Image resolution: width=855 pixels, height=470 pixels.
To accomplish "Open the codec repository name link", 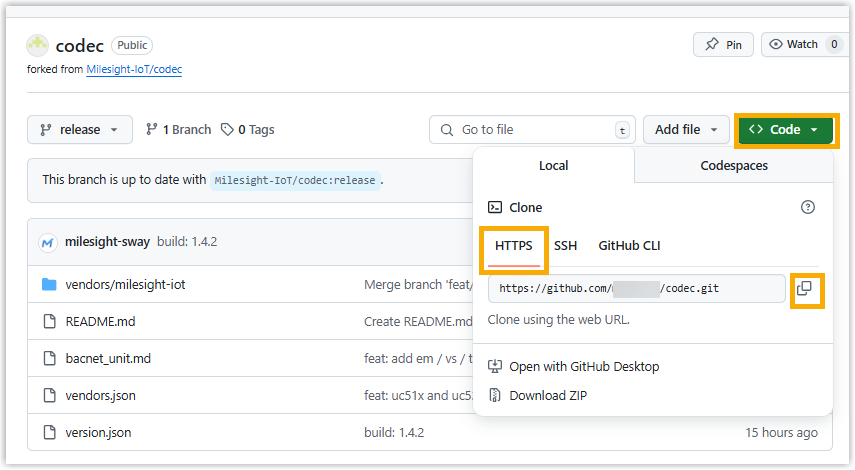I will [80, 46].
